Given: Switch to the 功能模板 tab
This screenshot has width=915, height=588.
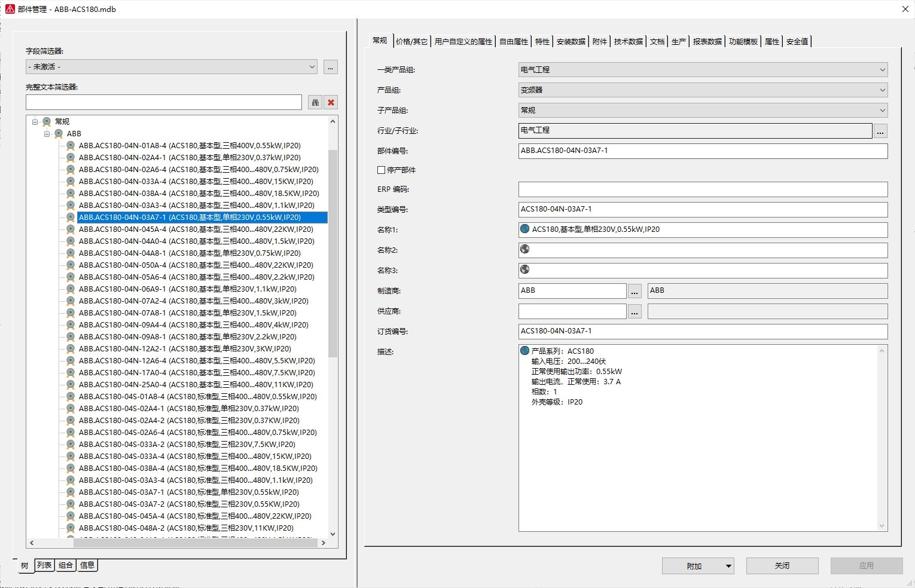Looking at the screenshot, I should (x=743, y=41).
